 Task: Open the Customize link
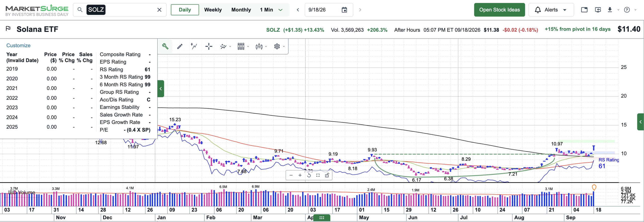18,45
